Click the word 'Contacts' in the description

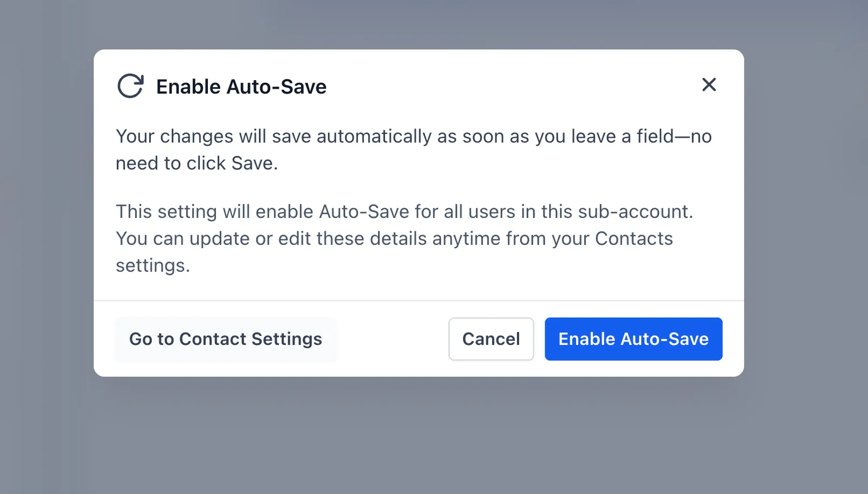pos(634,239)
